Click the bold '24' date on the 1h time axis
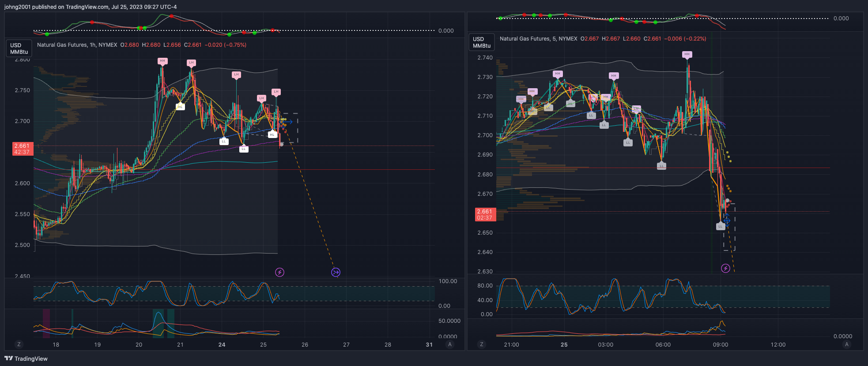 pos(222,345)
